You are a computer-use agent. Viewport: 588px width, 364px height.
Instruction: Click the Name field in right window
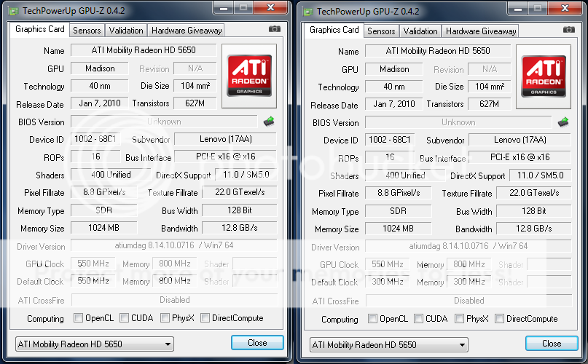(437, 51)
